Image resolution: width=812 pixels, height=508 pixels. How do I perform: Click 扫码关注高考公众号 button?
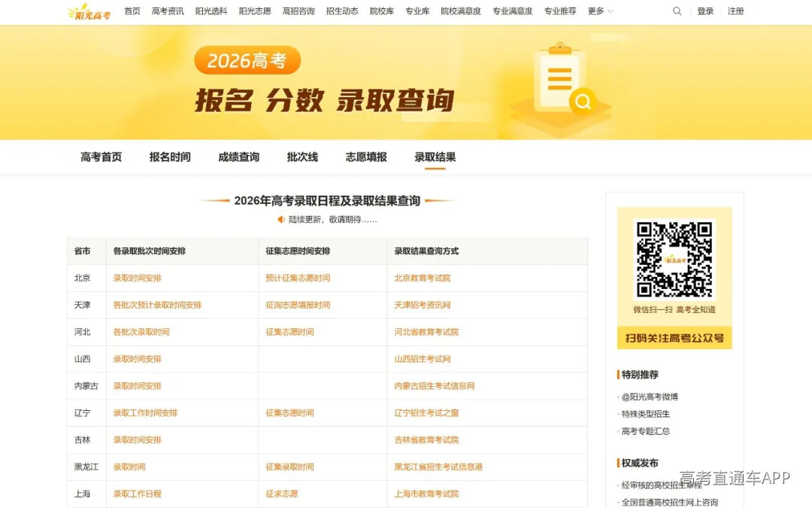pos(674,338)
